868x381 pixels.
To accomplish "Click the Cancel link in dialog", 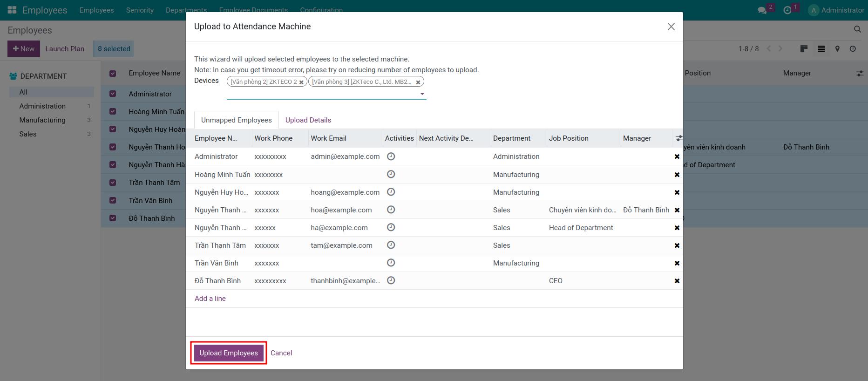I will tap(281, 353).
